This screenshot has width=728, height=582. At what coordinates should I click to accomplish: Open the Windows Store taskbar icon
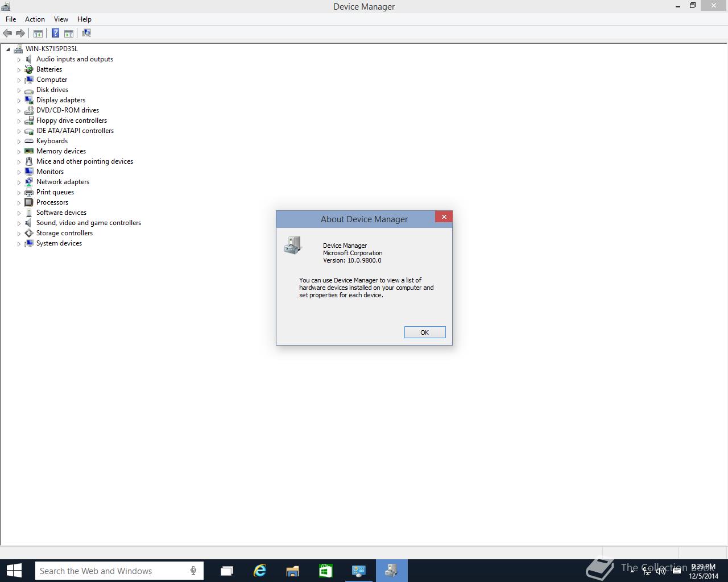[326, 571]
